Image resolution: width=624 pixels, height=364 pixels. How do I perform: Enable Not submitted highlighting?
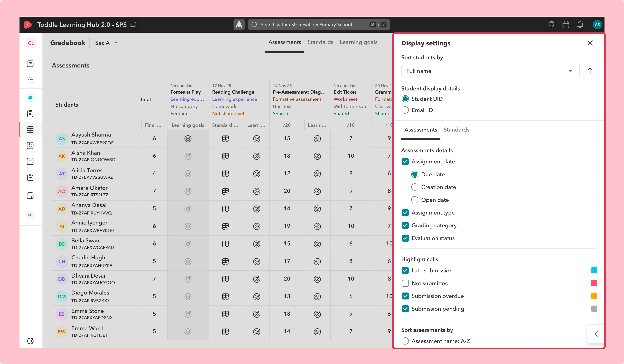point(405,283)
